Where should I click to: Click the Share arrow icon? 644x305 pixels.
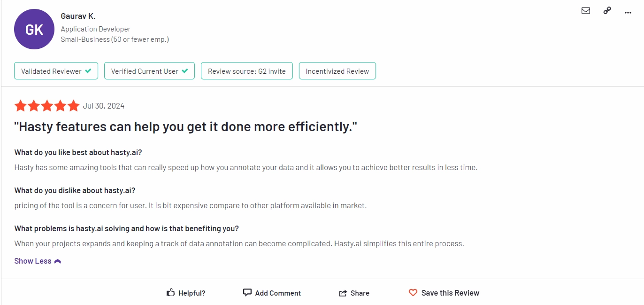pyautogui.click(x=343, y=293)
